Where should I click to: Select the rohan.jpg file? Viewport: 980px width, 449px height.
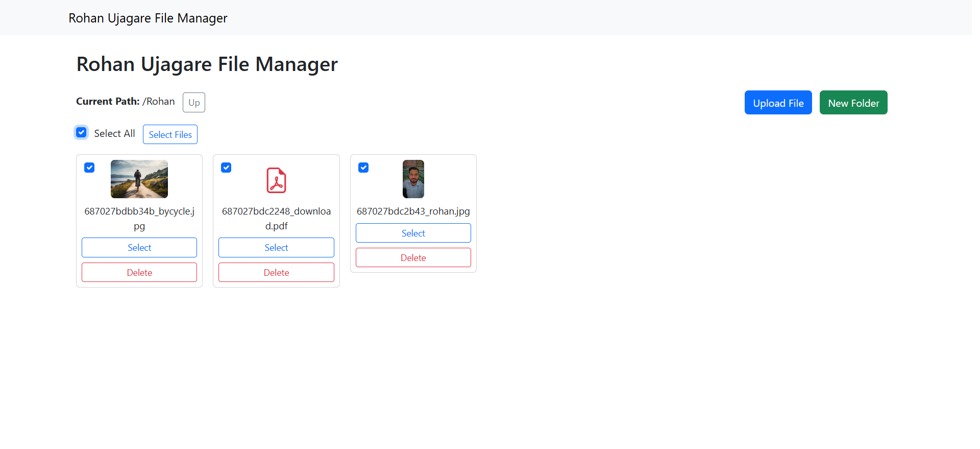tap(413, 233)
